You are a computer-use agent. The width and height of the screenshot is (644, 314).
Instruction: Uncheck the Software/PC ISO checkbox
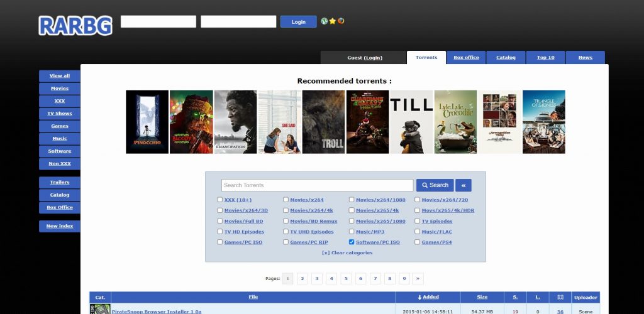[x=352, y=242]
